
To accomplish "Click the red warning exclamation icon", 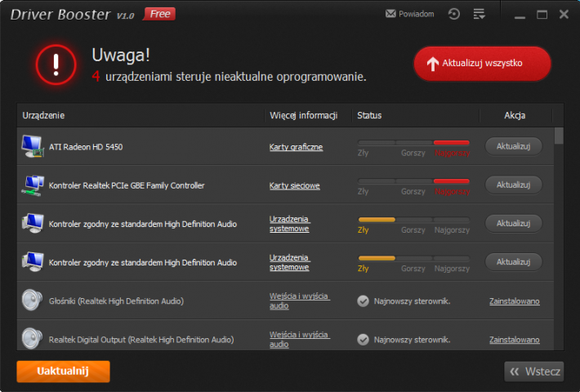I will pos(56,65).
